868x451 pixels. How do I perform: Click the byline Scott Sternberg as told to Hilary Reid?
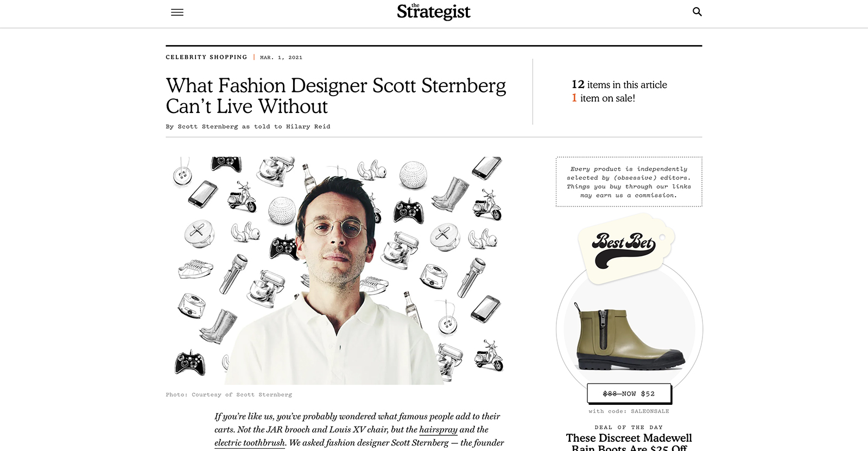coord(248,127)
